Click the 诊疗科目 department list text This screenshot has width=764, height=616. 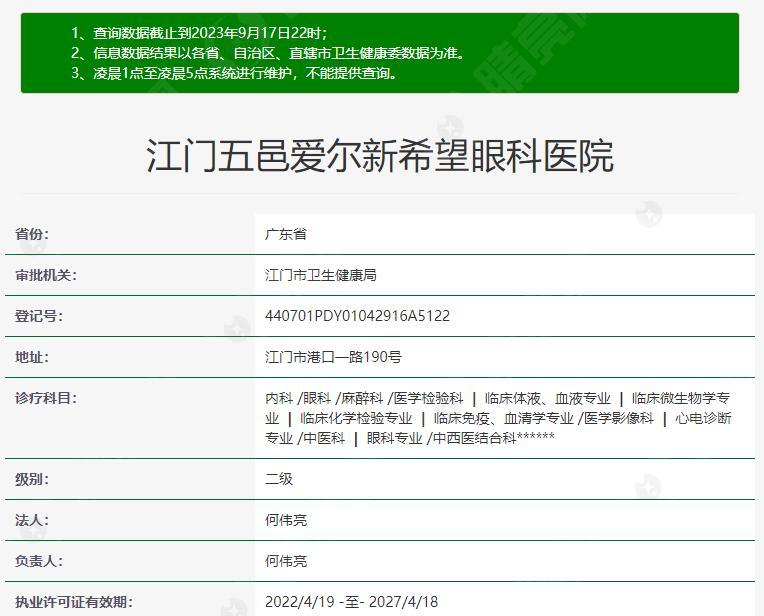pyautogui.click(x=498, y=418)
